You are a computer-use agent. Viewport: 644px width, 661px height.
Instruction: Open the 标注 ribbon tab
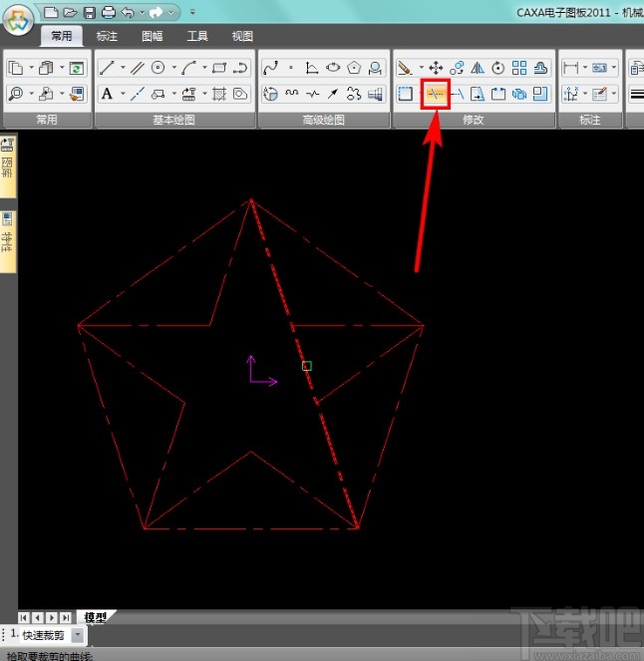click(x=107, y=36)
